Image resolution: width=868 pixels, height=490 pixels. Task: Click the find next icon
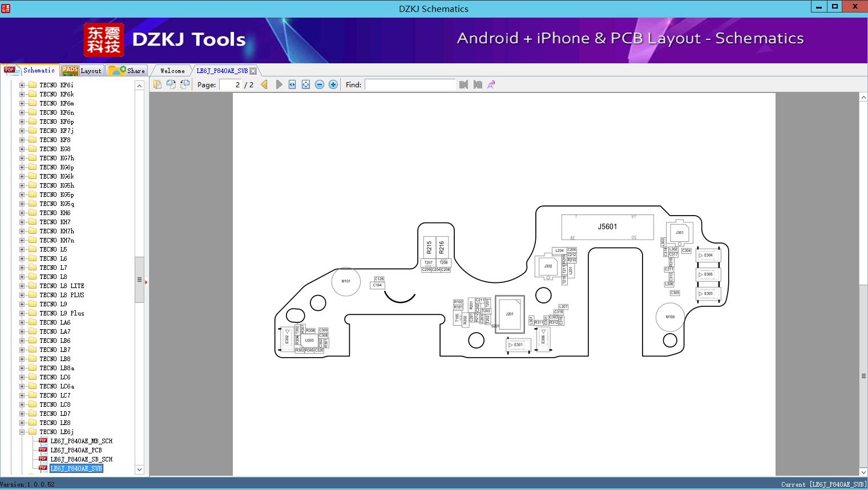[x=478, y=84]
